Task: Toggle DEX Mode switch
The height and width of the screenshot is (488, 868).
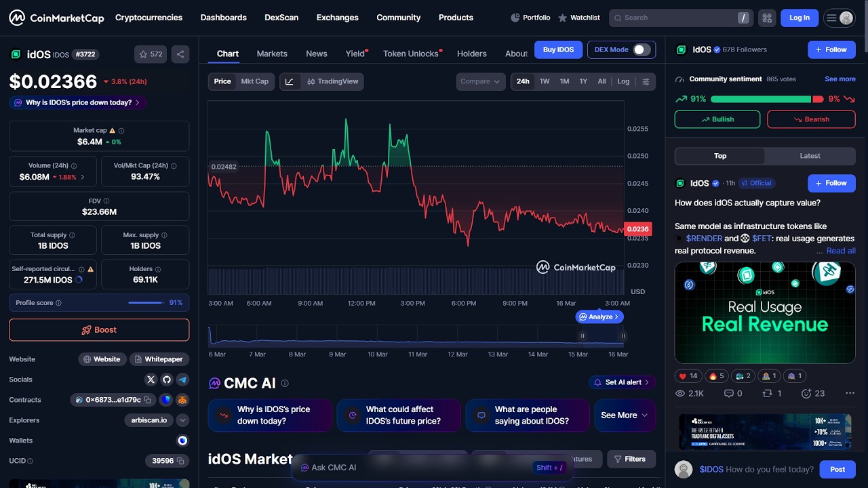Action: click(x=642, y=49)
